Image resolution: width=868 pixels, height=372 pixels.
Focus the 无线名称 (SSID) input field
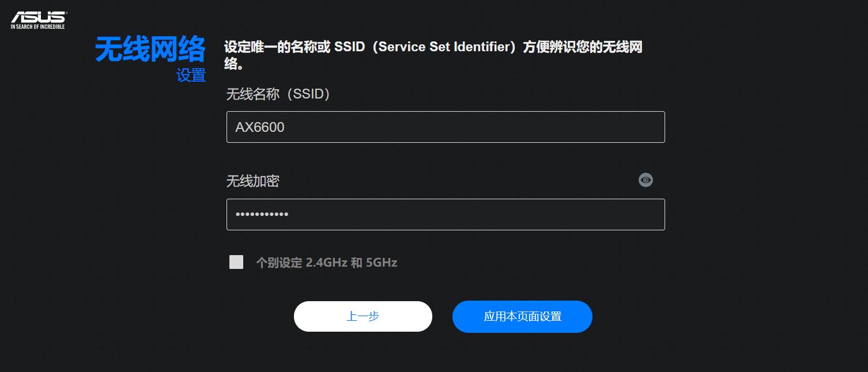point(446,127)
